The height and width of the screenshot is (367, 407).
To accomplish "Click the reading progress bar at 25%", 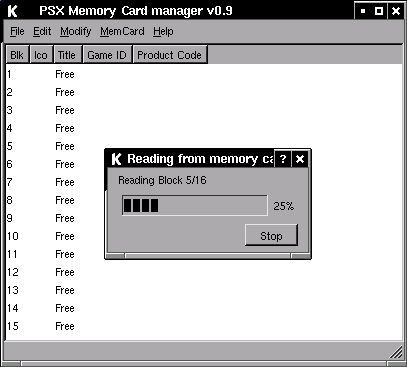I will point(195,206).
